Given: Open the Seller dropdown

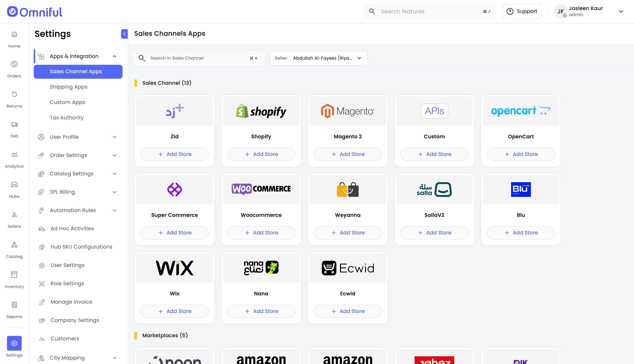Looking at the screenshot, I should [319, 58].
